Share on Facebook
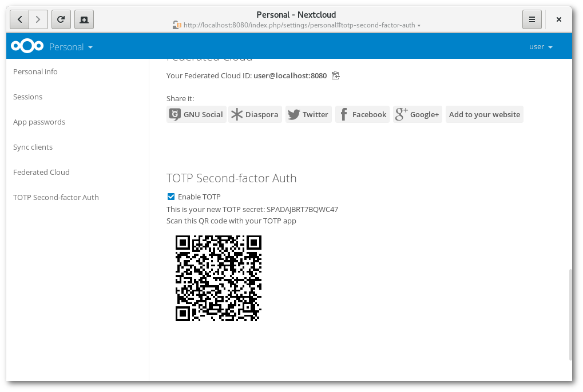 coord(362,114)
